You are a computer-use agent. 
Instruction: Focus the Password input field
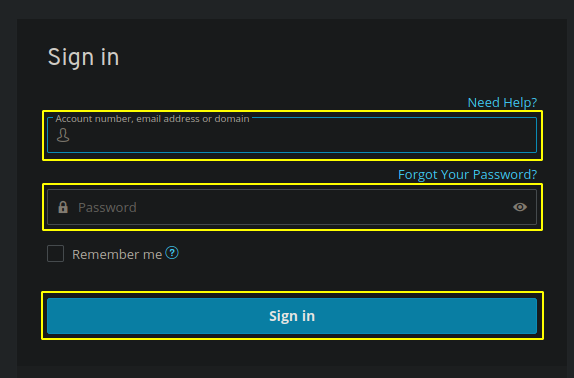(292, 207)
